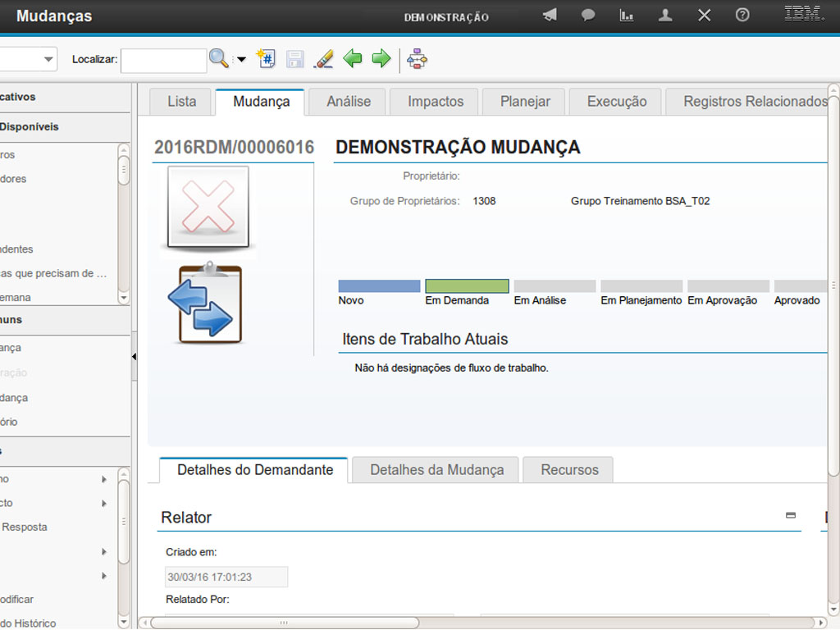
Task: Minimize the Relator section
Action: click(x=791, y=515)
